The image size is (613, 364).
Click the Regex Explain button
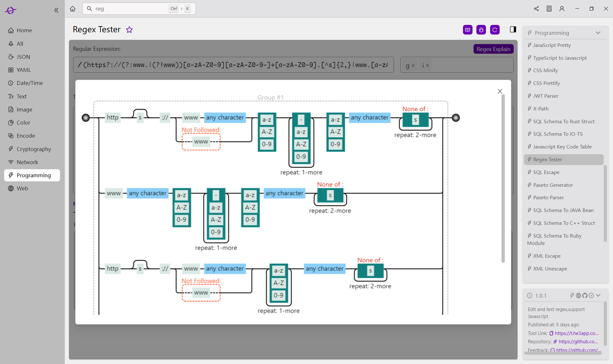point(493,49)
